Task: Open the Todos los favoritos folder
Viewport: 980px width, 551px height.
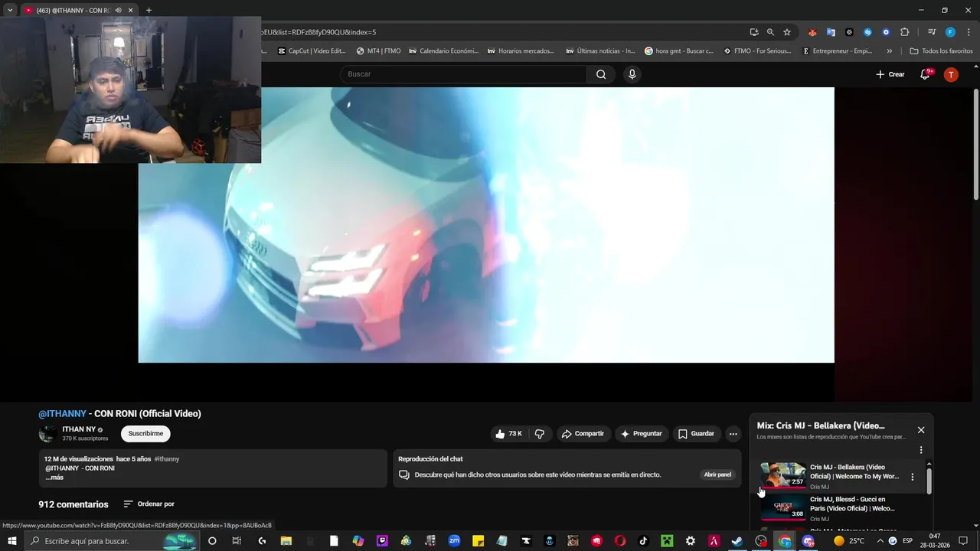Action: pos(941,51)
